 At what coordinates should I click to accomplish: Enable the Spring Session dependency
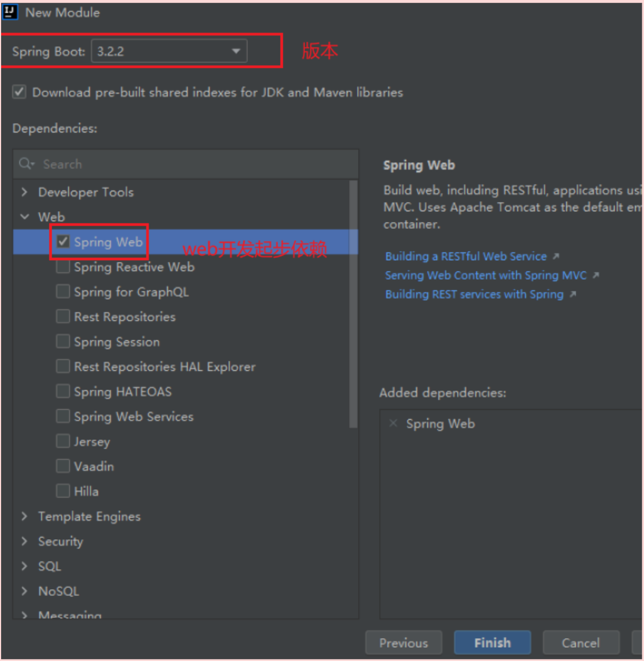(x=63, y=341)
